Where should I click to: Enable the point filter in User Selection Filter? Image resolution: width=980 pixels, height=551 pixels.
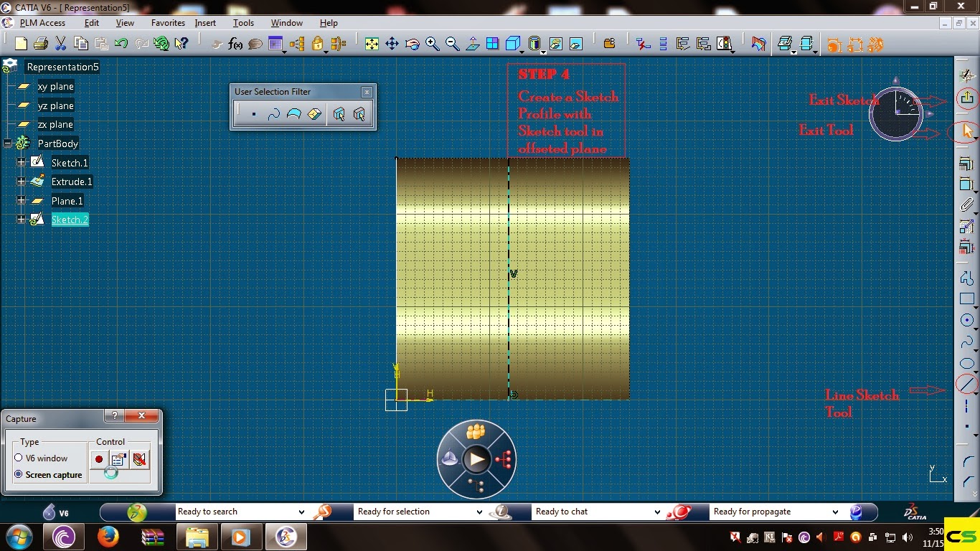click(254, 113)
